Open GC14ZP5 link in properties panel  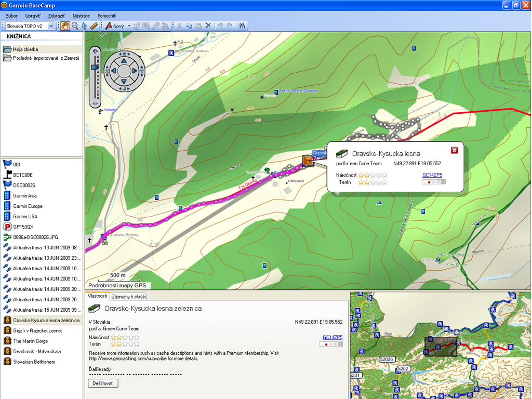click(332, 337)
